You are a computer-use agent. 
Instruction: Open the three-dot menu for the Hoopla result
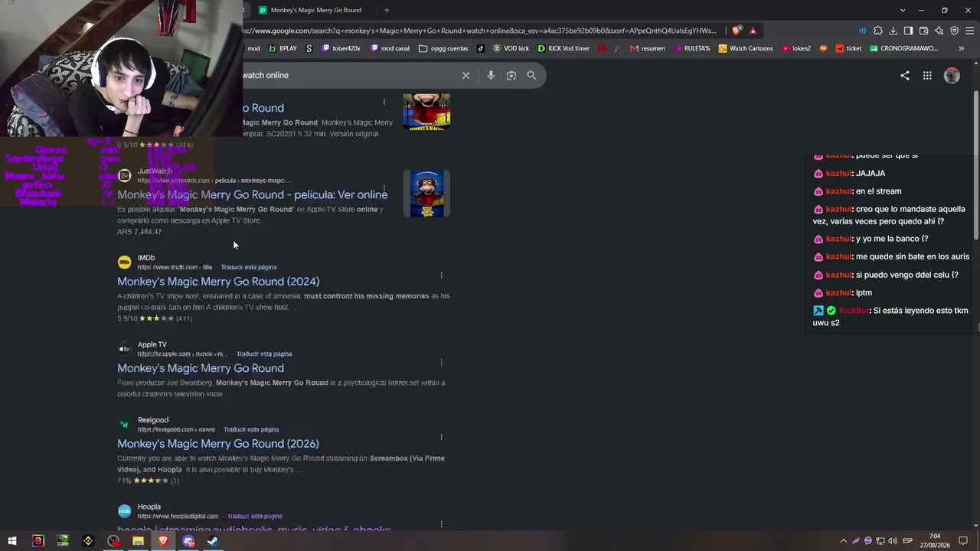[x=441, y=524]
